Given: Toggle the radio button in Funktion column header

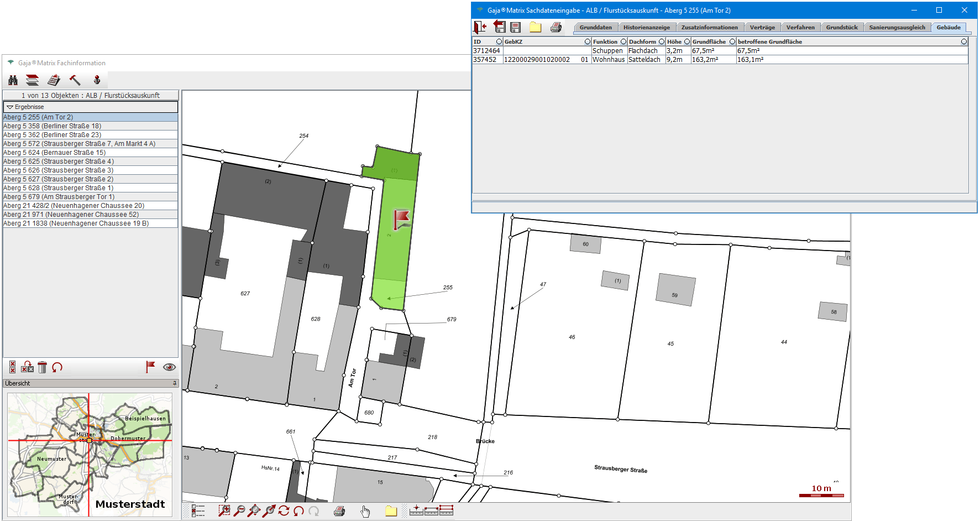Looking at the screenshot, I should click(623, 41).
